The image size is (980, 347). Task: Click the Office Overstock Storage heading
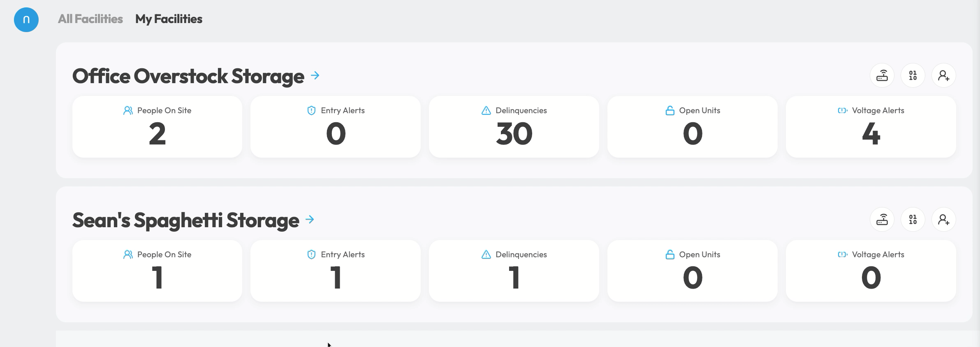point(188,76)
